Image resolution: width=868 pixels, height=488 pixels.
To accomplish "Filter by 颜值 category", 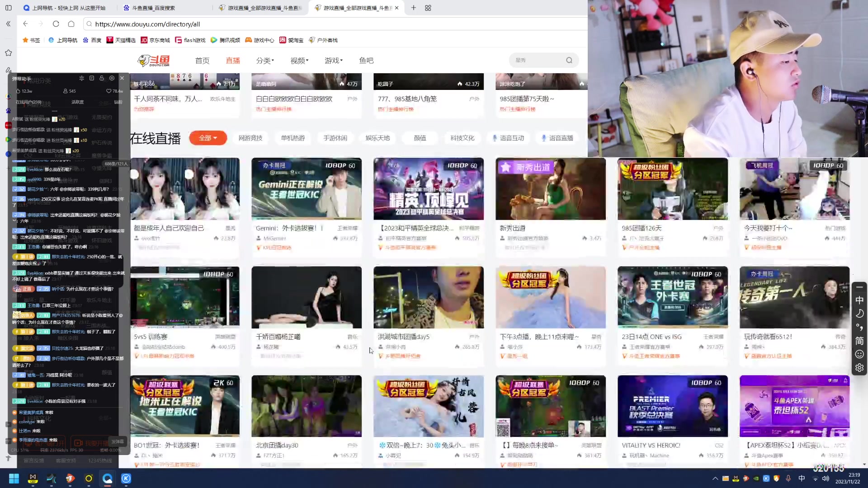I will [420, 138].
